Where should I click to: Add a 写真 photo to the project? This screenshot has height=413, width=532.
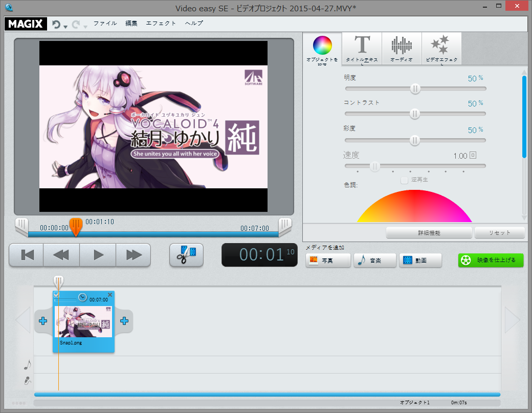(x=328, y=260)
